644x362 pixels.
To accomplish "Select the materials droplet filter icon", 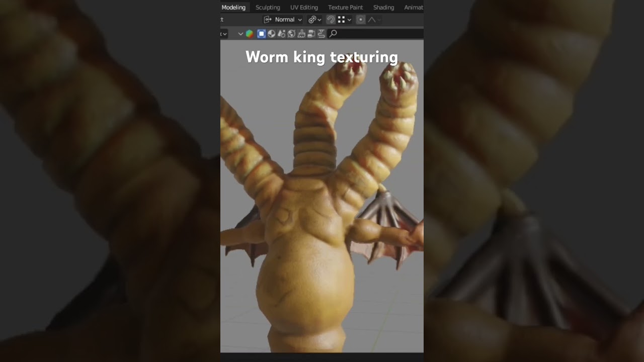I will point(282,34).
